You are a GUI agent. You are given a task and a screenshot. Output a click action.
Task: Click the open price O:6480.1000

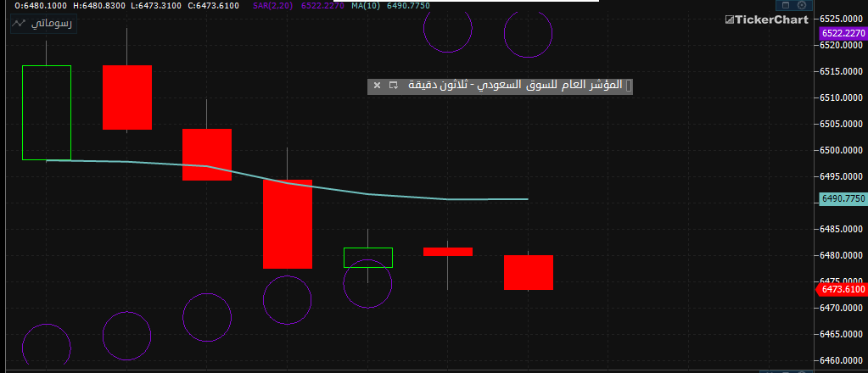click(41, 6)
